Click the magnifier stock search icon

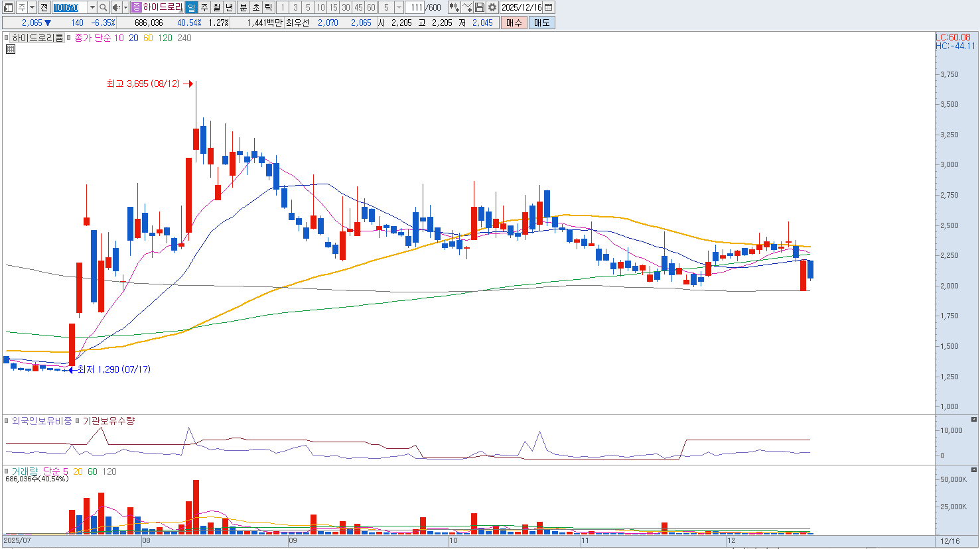point(104,7)
